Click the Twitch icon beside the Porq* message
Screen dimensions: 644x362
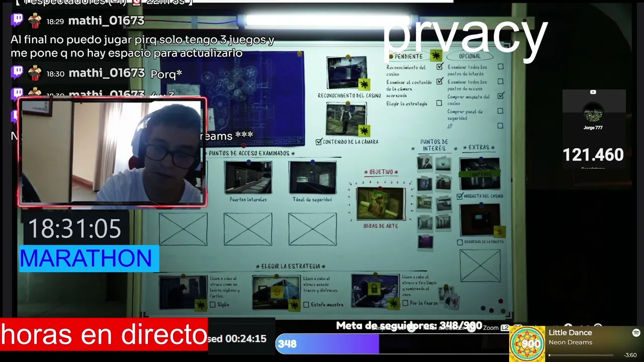tap(17, 73)
